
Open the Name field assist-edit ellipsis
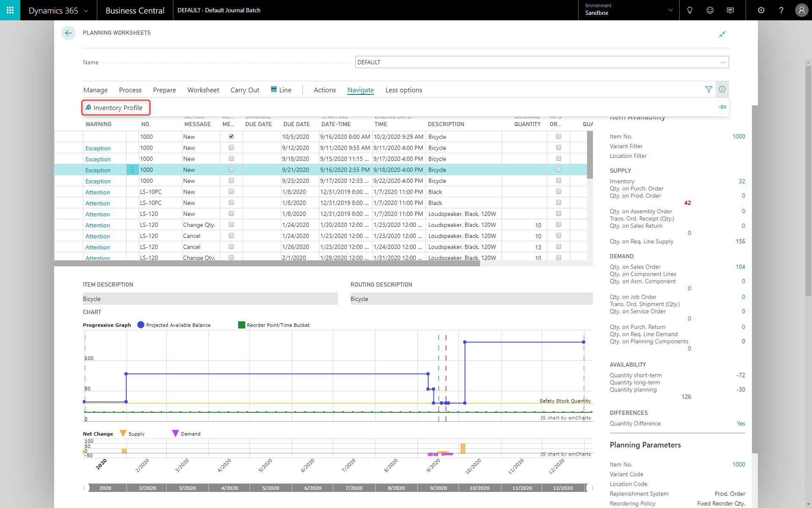(x=723, y=62)
